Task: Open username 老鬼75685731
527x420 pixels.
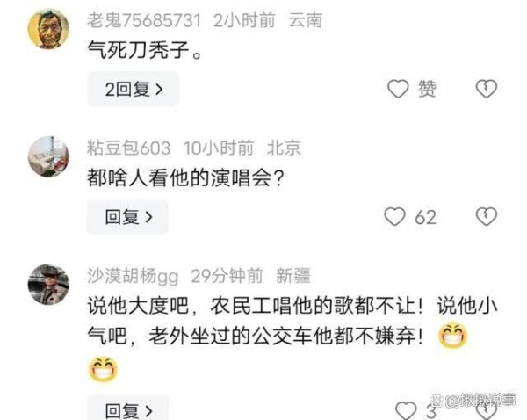Action: coord(144,20)
